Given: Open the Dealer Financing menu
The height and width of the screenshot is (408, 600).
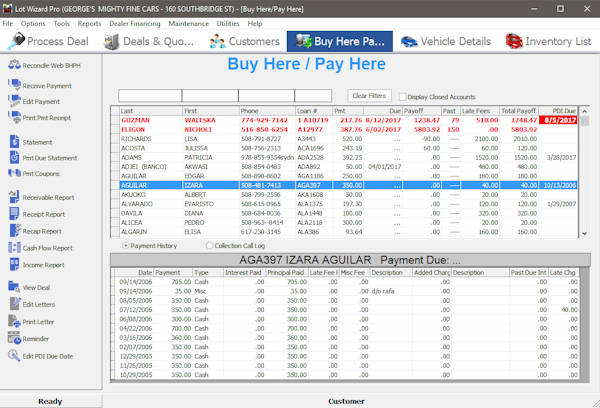Looking at the screenshot, I should (134, 23).
